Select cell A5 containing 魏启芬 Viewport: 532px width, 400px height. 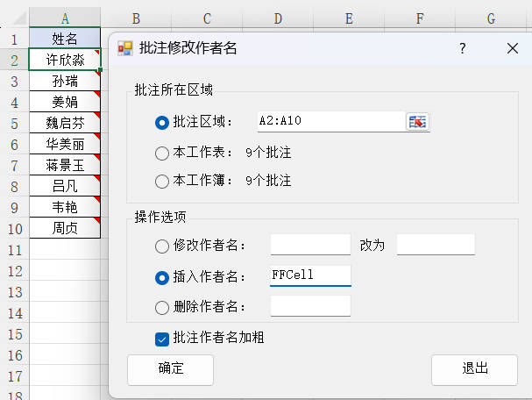coord(65,123)
